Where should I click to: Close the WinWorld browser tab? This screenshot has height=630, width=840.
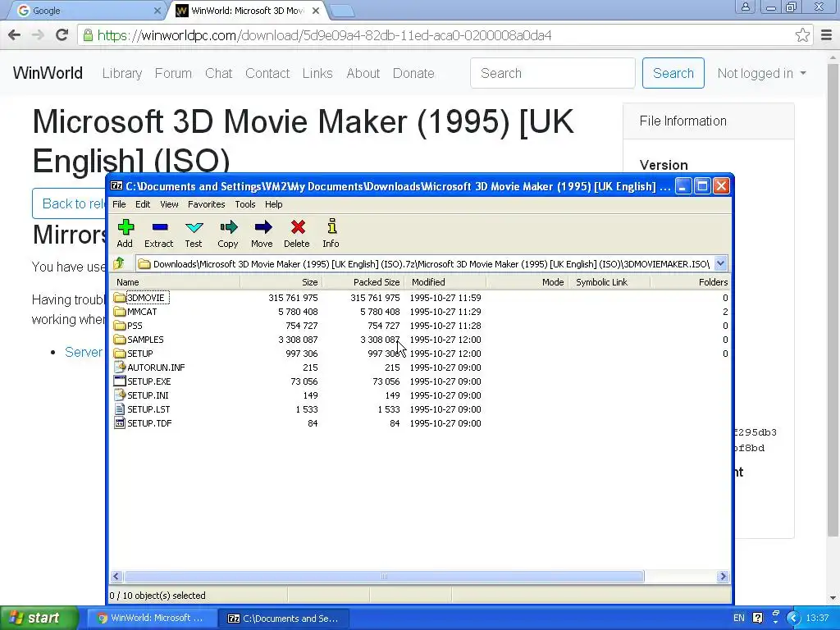(x=316, y=10)
